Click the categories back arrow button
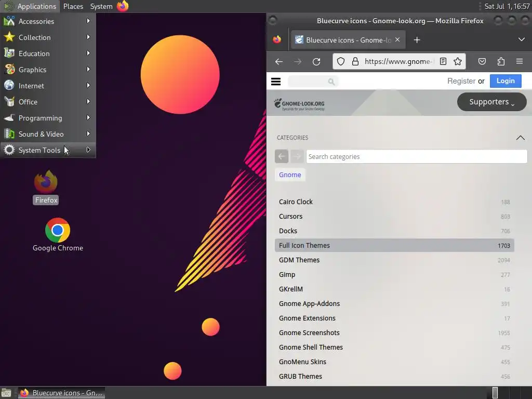 [282, 156]
